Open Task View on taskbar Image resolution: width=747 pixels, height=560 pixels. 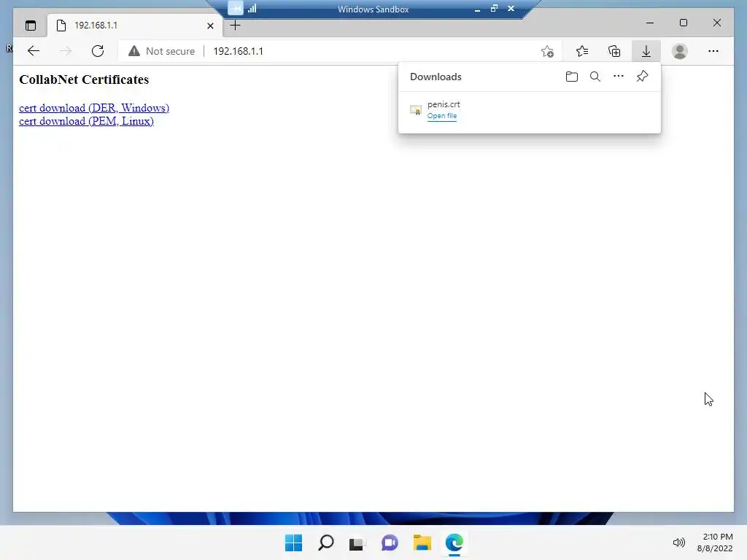click(357, 542)
